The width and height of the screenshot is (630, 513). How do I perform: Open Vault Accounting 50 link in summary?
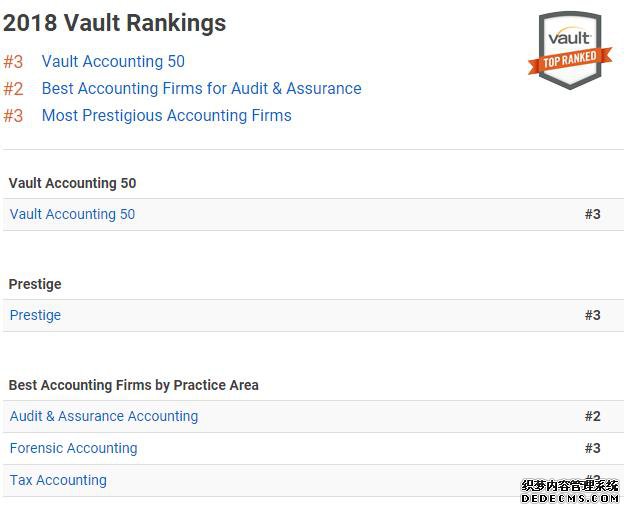113,61
